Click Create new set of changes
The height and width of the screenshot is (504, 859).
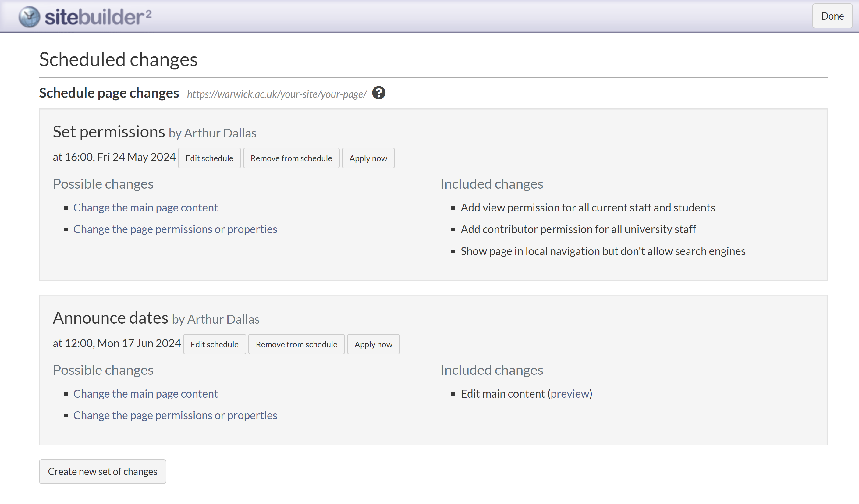pos(102,471)
